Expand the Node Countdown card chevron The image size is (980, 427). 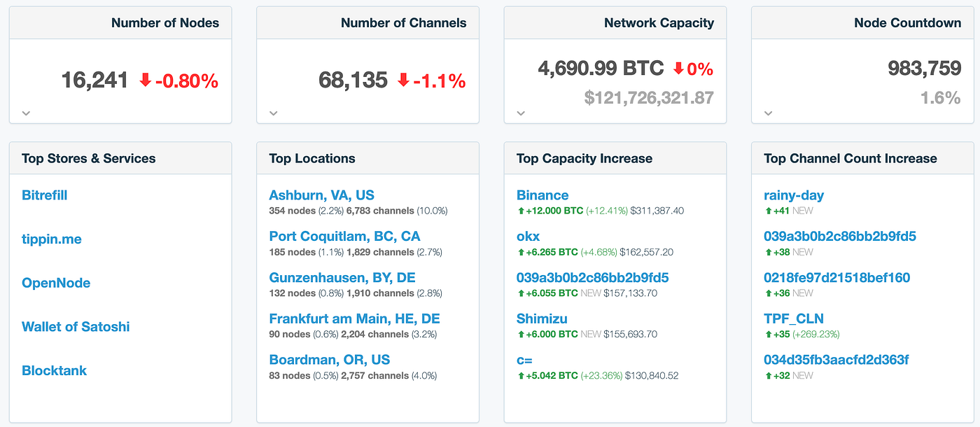(x=769, y=113)
